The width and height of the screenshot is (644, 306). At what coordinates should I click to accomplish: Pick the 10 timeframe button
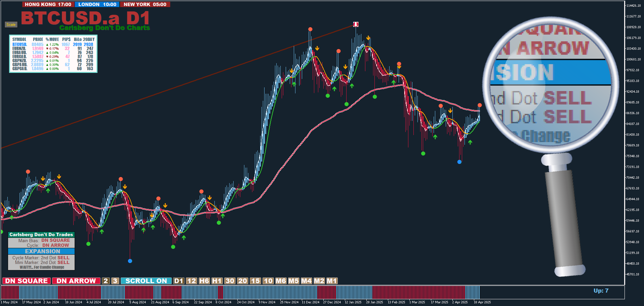pos(268,281)
